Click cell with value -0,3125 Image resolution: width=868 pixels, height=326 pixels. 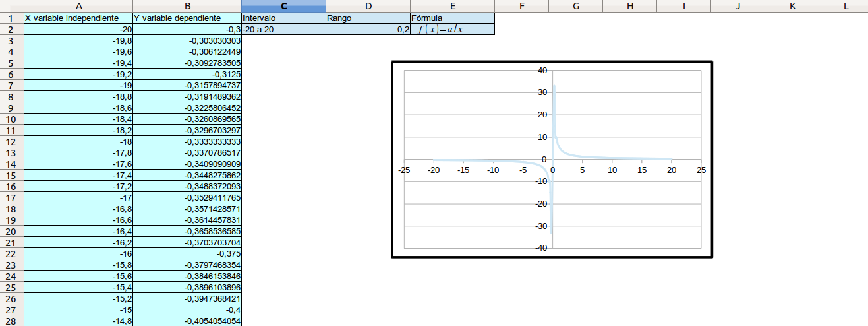tap(188, 74)
